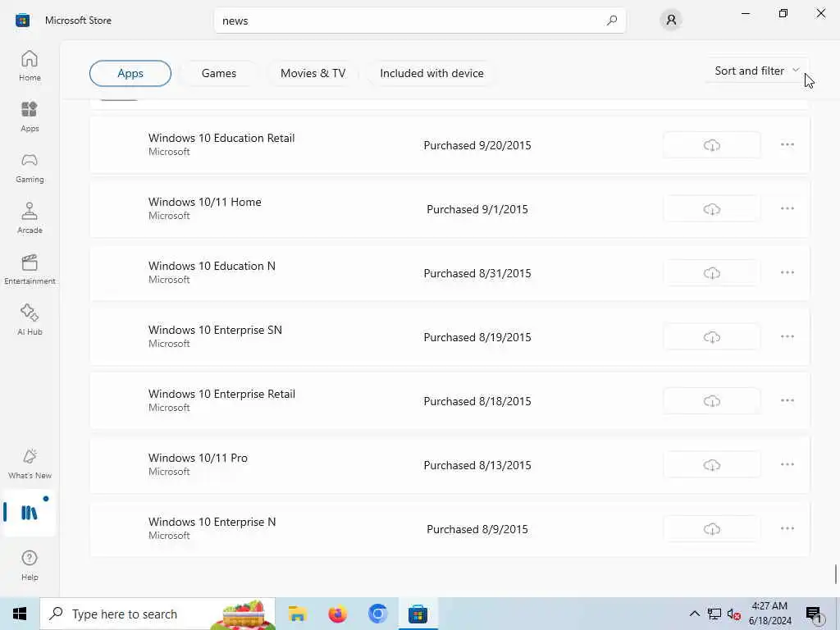This screenshot has width=840, height=630.
Task: Click the Microsoft Store logo icon
Action: pos(22,21)
